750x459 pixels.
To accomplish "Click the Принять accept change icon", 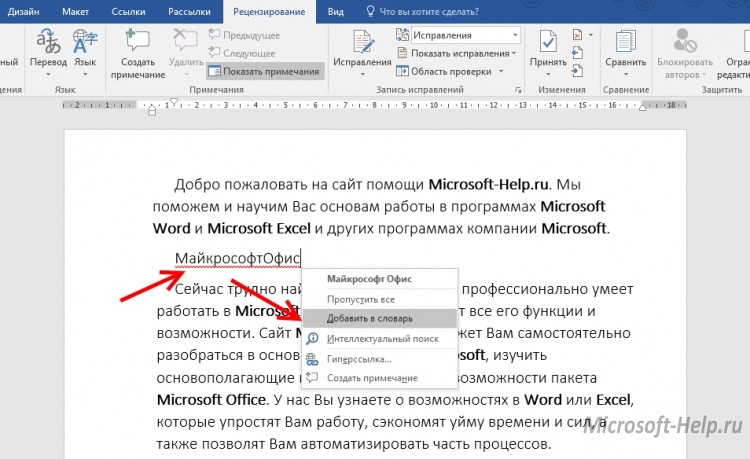I will [x=548, y=41].
